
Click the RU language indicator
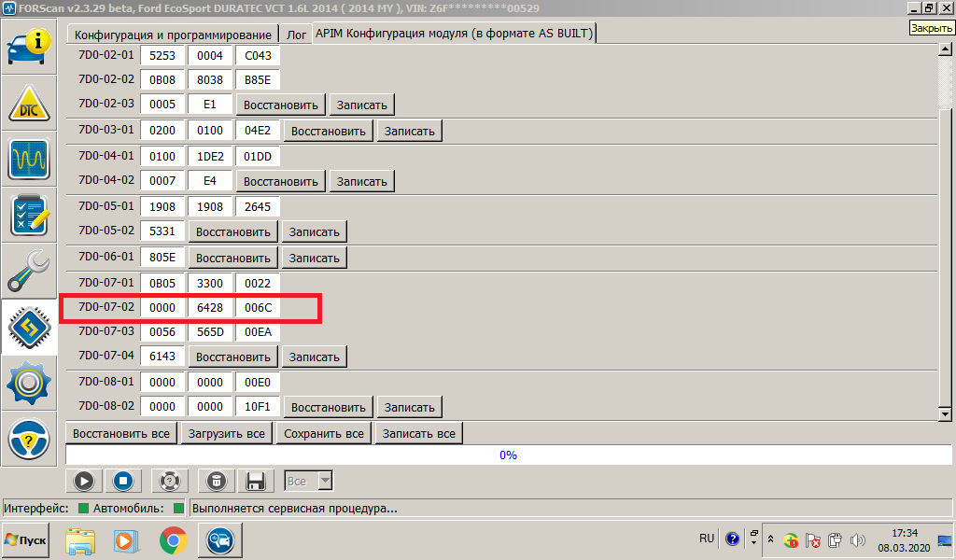click(707, 539)
